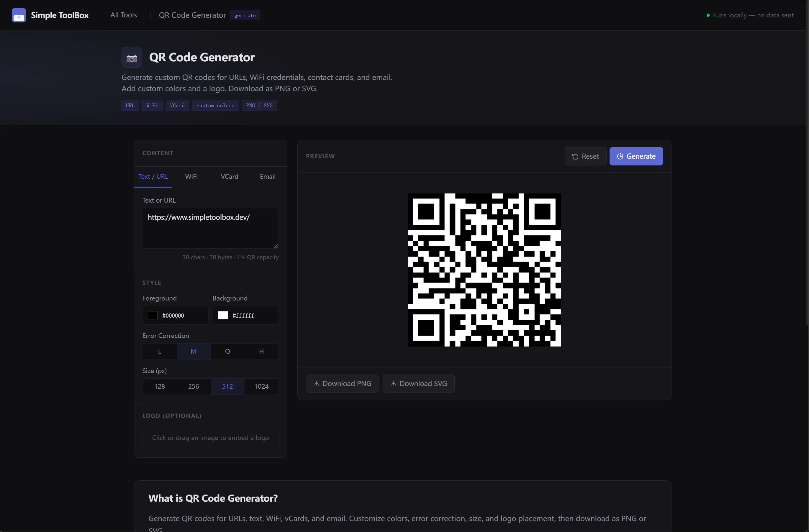
Task: Click the QR Code Generator camera icon
Action: coord(132,58)
